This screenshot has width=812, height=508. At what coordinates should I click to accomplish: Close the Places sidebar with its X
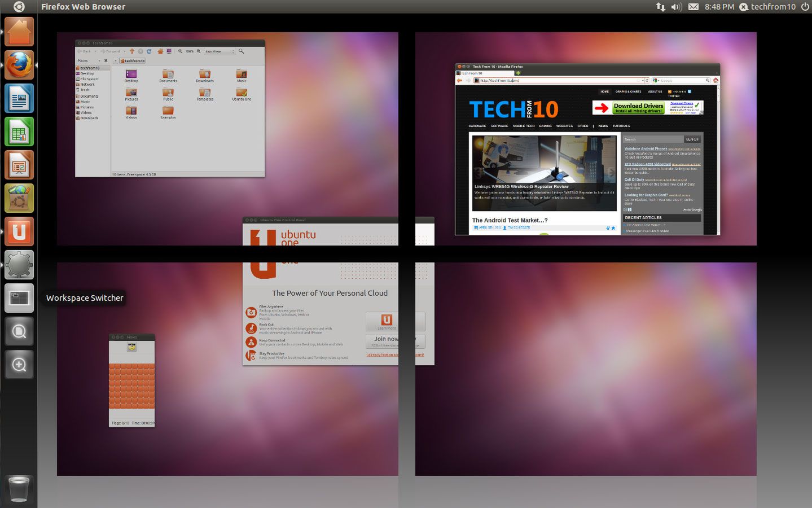pyautogui.click(x=106, y=60)
